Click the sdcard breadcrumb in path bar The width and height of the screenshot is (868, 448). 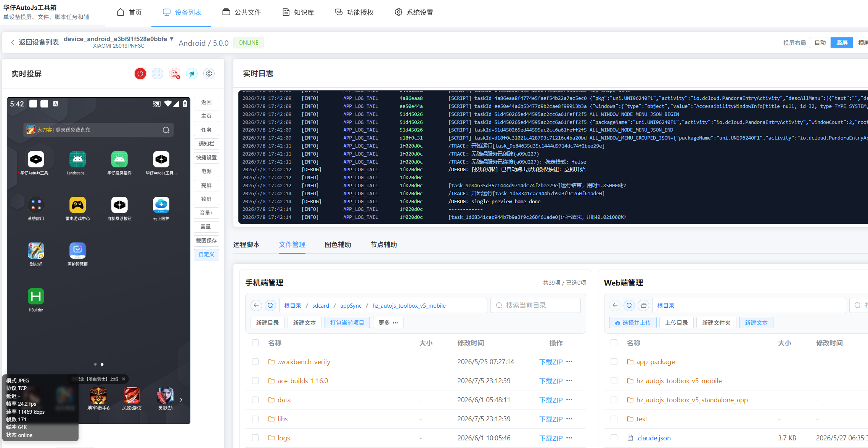click(x=321, y=306)
